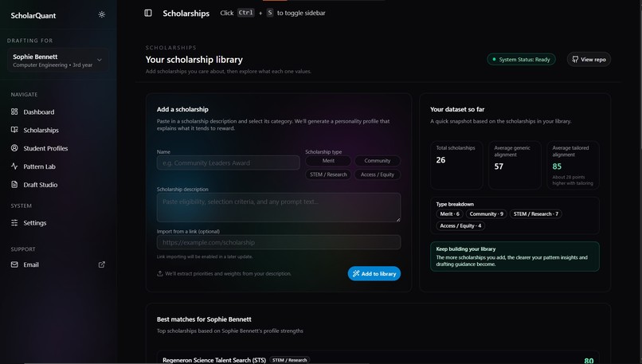Click the STEM / Research tag on Regeneron
This screenshot has height=364, width=642.
[x=289, y=360]
